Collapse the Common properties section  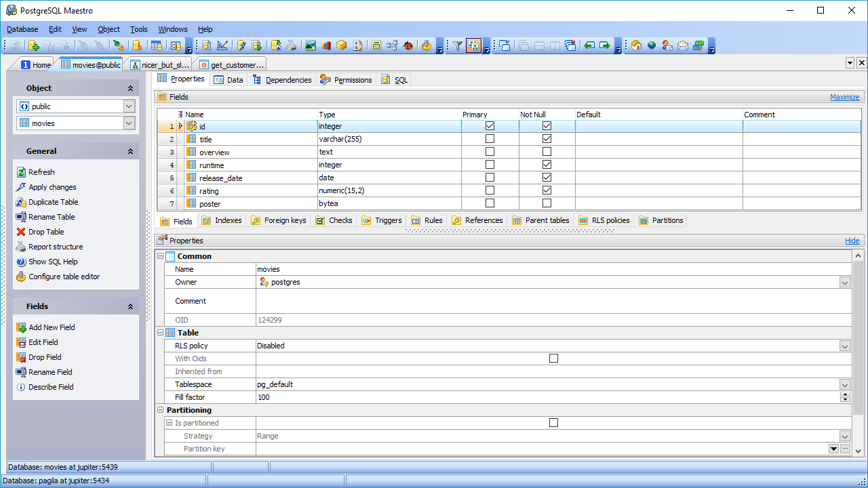click(161, 256)
